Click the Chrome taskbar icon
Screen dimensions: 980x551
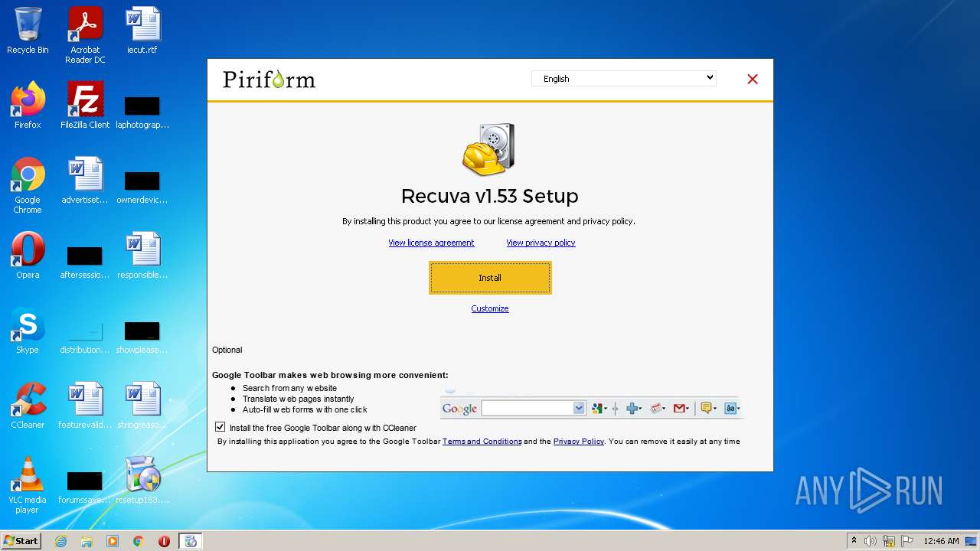tap(139, 541)
